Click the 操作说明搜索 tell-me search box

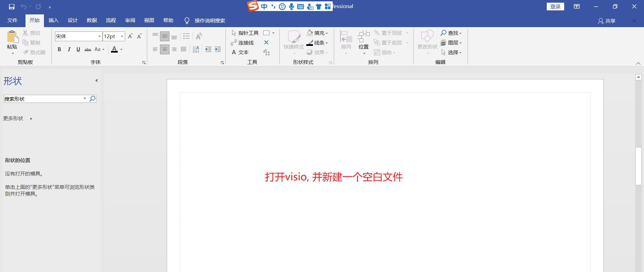tap(205, 21)
